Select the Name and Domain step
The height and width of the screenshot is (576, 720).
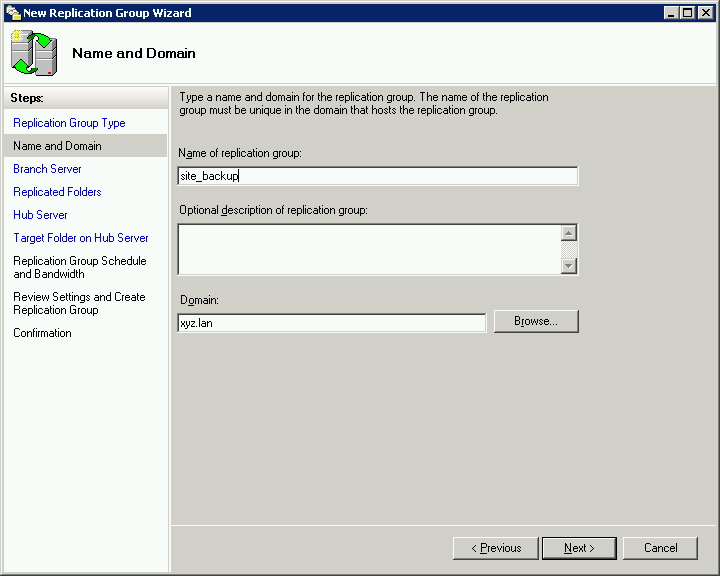click(x=57, y=146)
